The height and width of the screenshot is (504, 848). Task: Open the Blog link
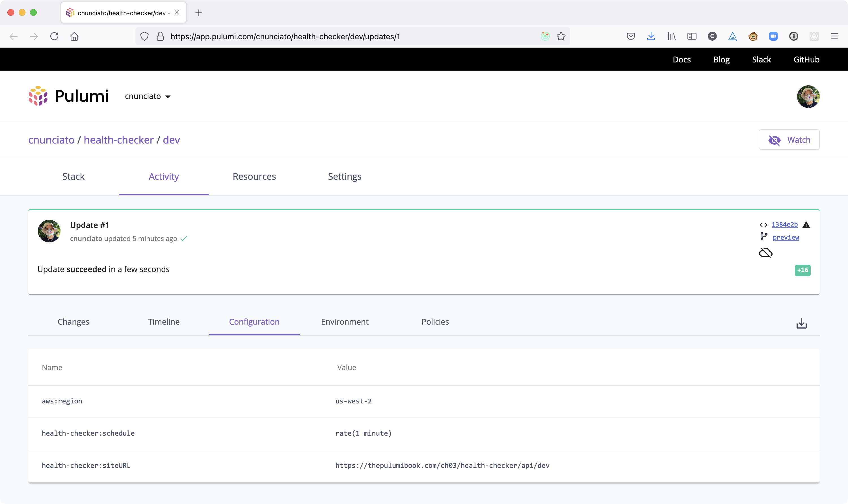(721, 59)
